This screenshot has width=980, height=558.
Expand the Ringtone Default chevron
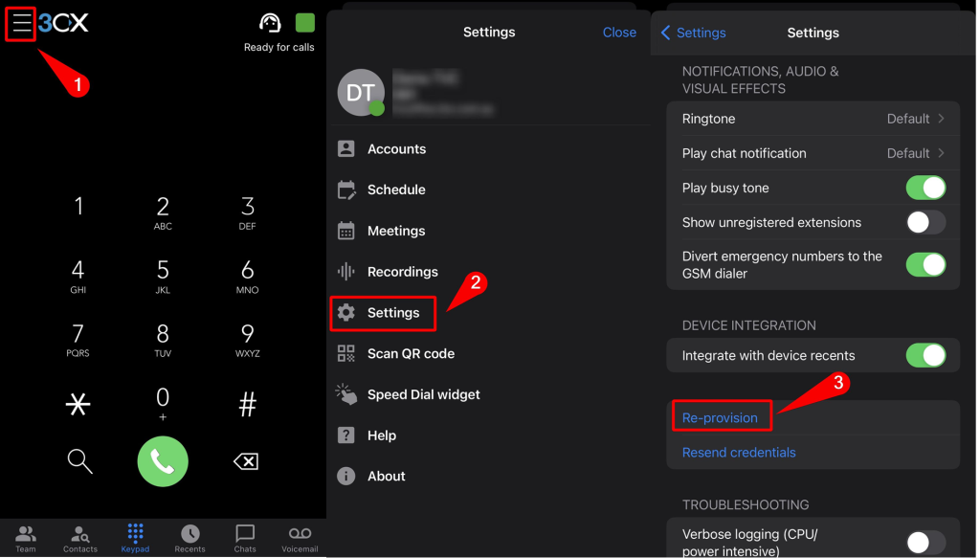[940, 119]
